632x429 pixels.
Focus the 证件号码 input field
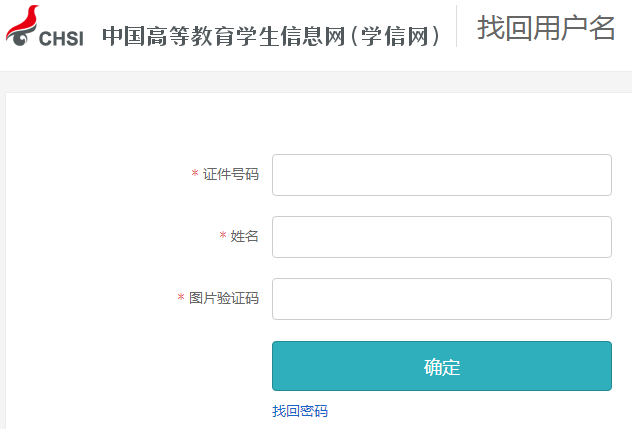(442, 175)
